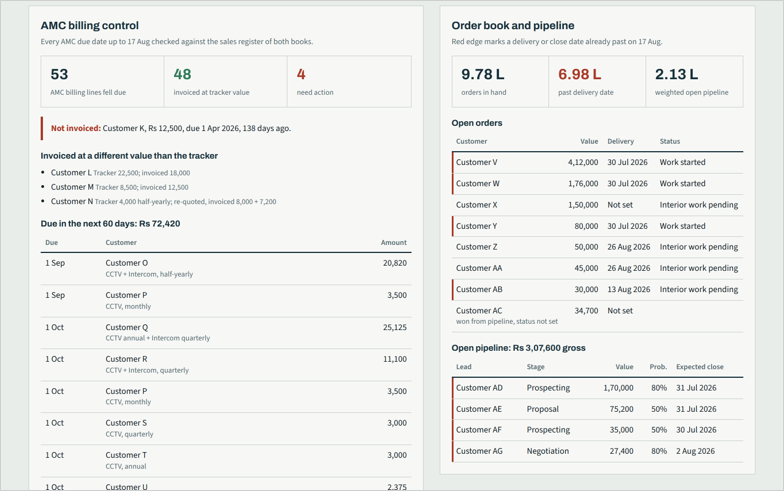Click the Status column header in open orders

pyautogui.click(x=670, y=142)
